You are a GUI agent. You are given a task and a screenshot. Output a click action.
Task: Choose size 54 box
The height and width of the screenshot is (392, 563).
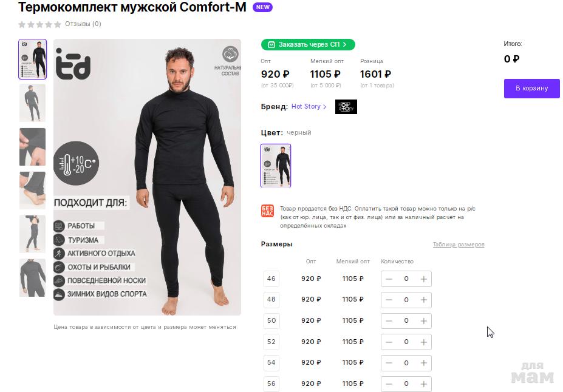(x=271, y=362)
